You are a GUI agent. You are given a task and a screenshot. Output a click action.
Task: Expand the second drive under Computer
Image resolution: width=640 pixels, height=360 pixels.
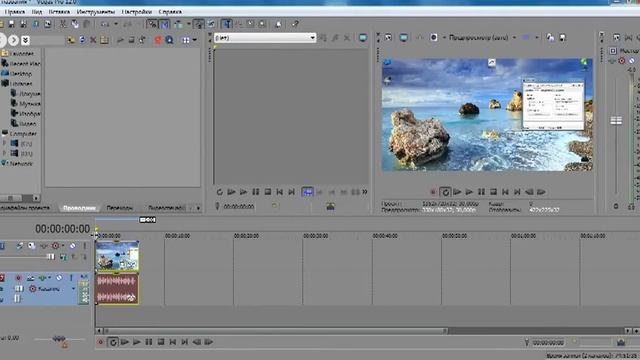4,153
